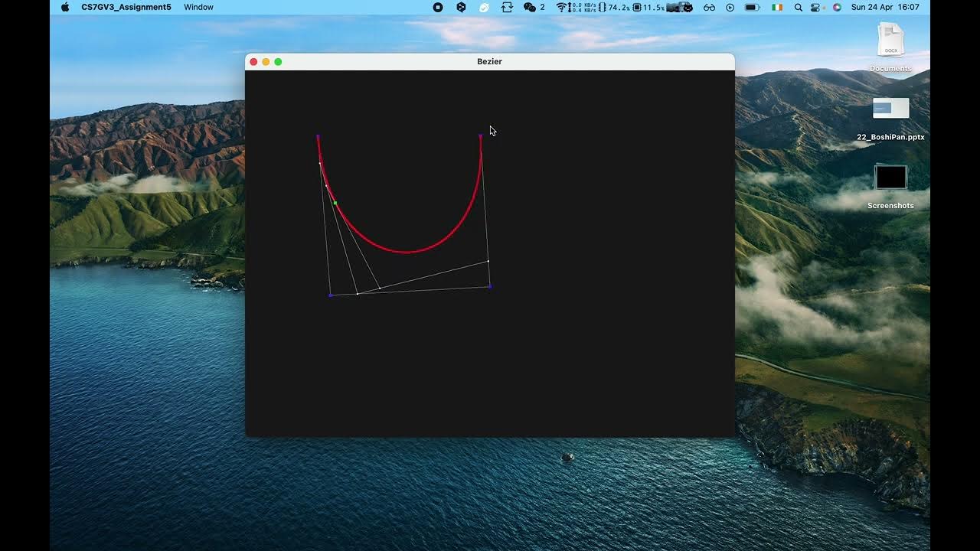The height and width of the screenshot is (551, 980).
Task: Open the CS7GV3_Assignment5 application menu
Action: tap(126, 7)
